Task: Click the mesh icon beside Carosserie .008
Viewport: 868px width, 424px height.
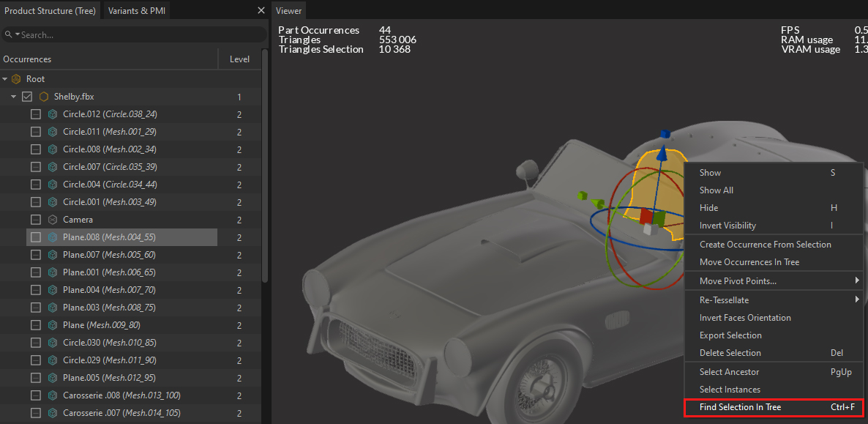Action: [52, 395]
